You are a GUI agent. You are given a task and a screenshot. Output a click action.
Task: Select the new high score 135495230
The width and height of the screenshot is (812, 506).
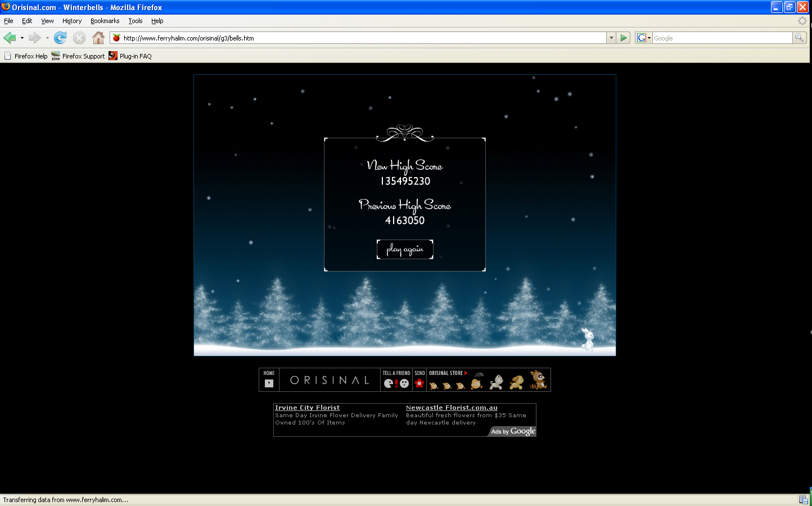405,181
